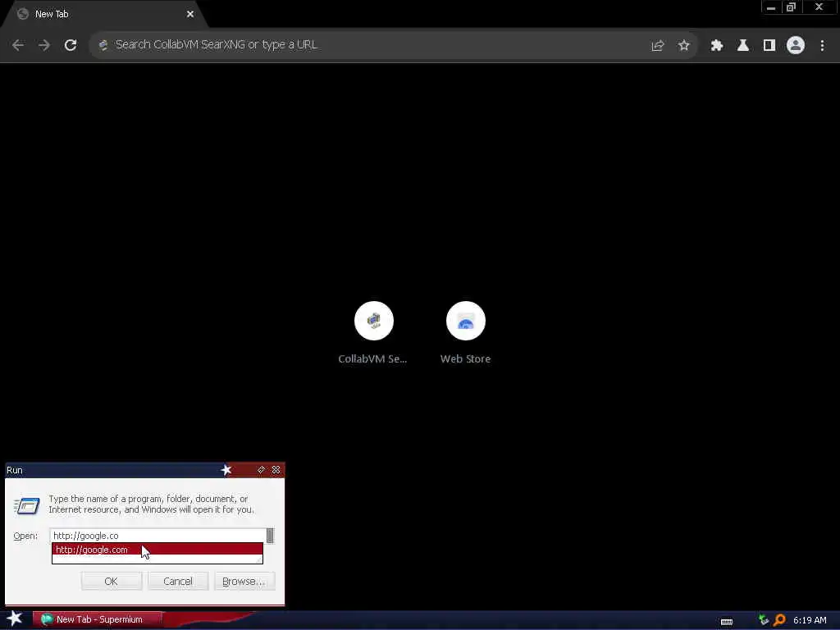Close the browser window

pos(819,7)
